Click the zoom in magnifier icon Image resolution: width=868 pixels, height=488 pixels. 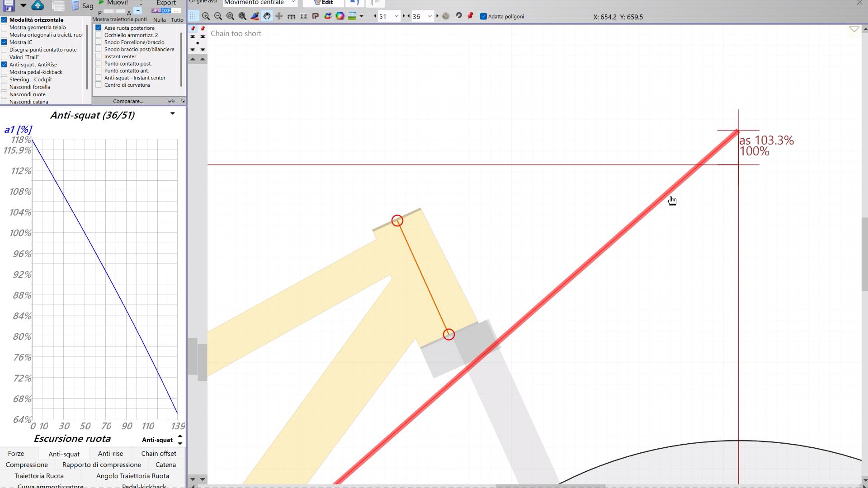(206, 16)
